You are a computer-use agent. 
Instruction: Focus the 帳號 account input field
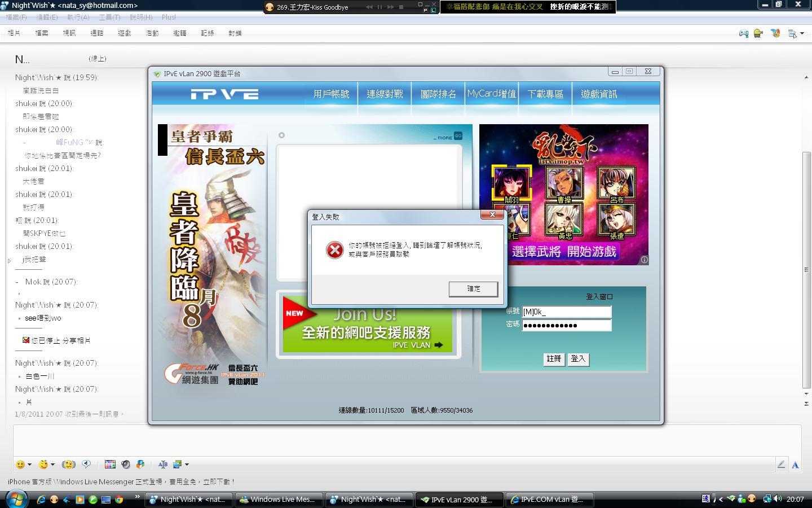(567, 312)
